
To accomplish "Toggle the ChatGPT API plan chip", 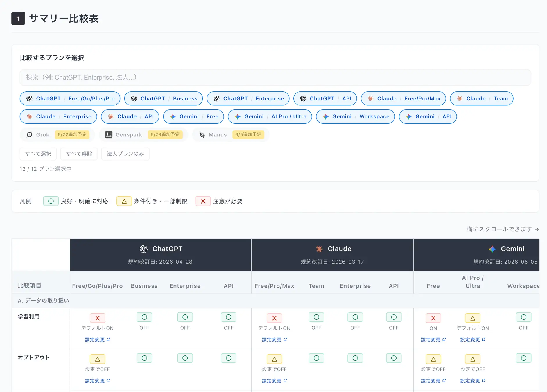I will pos(325,98).
